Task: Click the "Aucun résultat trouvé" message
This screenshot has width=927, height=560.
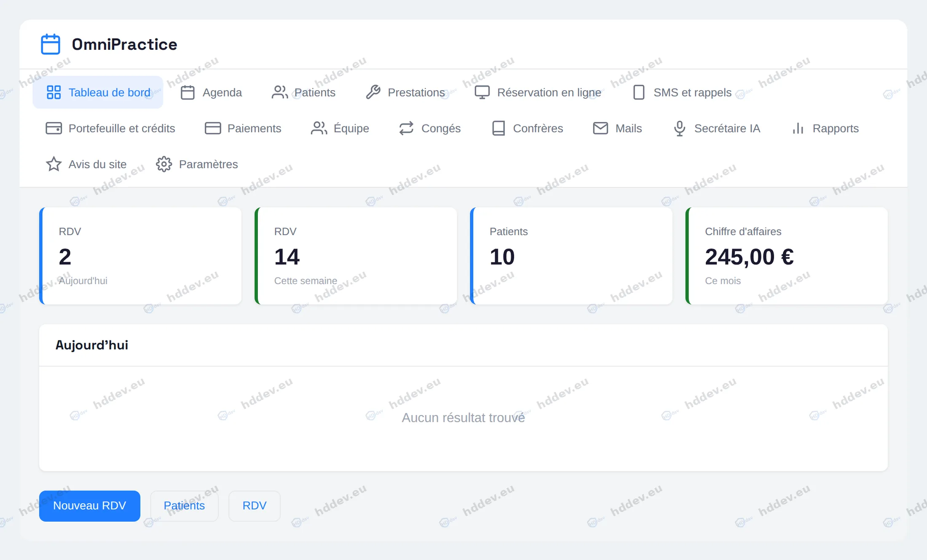Action: (x=463, y=418)
